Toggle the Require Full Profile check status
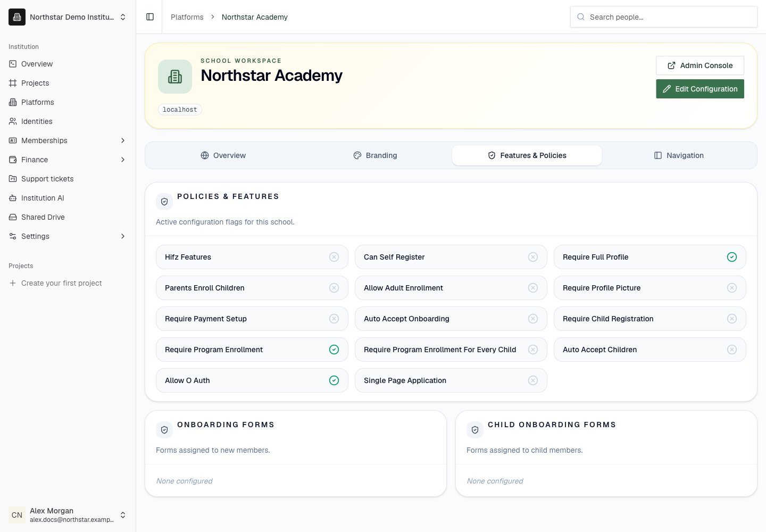Viewport: 766px width, 532px height. click(x=732, y=257)
